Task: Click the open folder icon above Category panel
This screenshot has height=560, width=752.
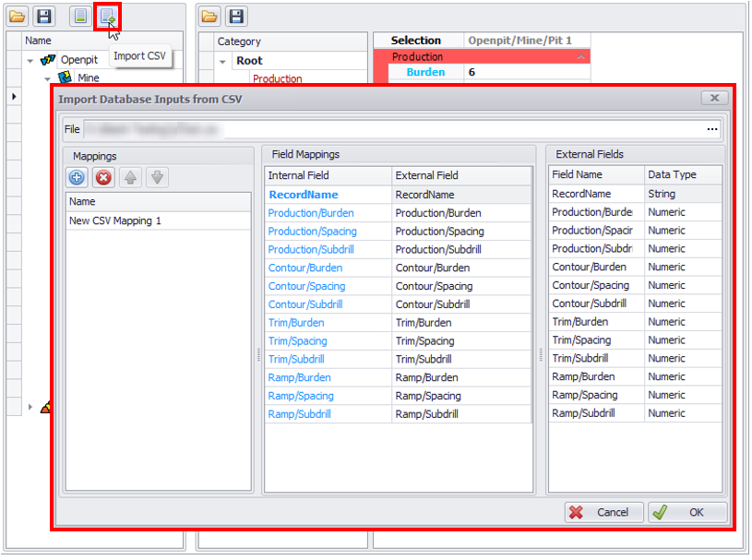Action: [210, 16]
